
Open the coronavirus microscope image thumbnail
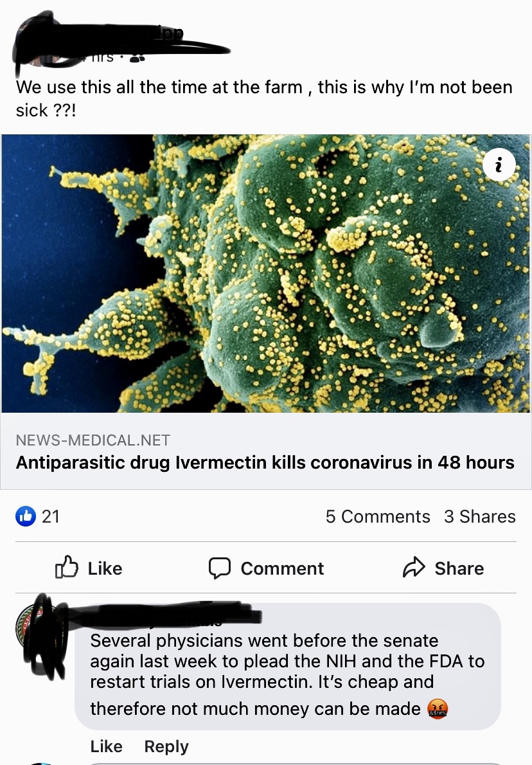[x=266, y=273]
